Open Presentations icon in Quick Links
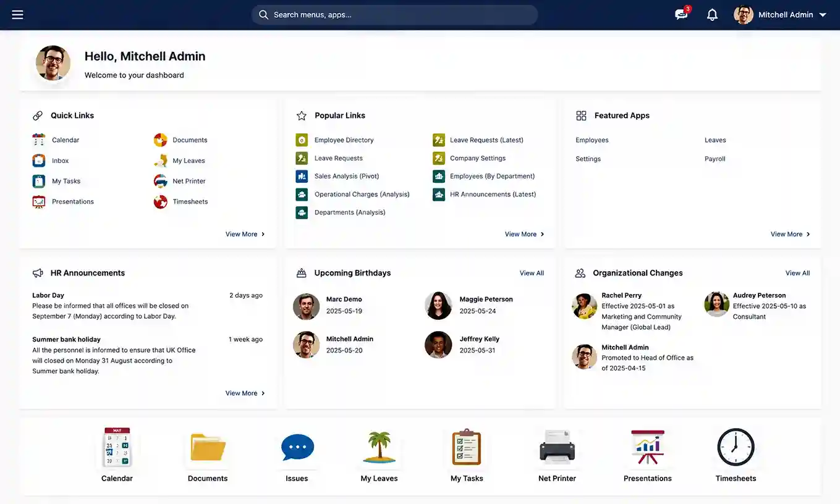The image size is (840, 504). pyautogui.click(x=39, y=201)
